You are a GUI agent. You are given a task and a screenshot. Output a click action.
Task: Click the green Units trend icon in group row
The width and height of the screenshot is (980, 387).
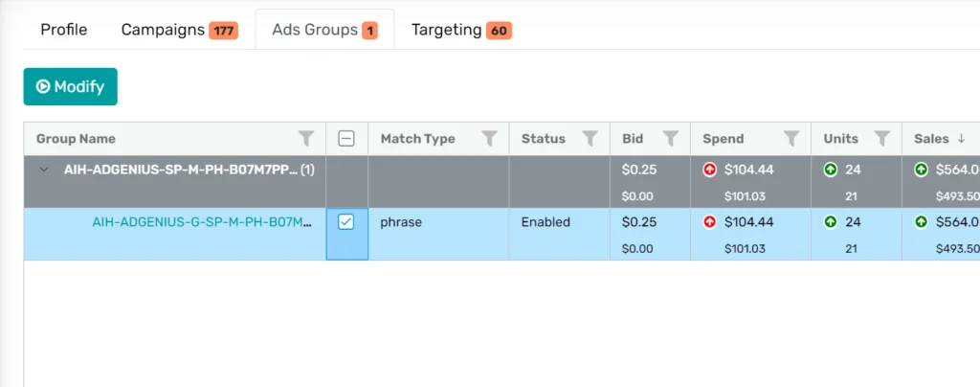[x=830, y=170]
